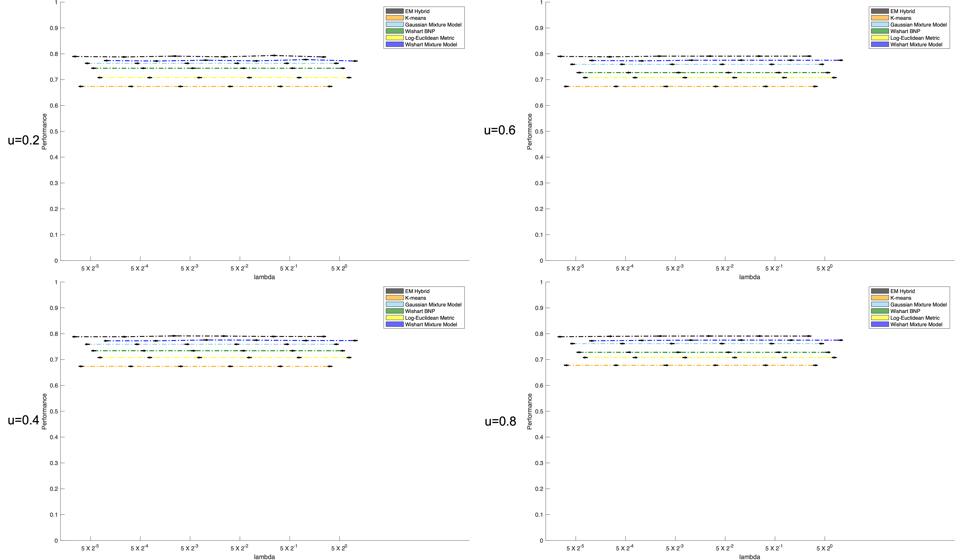Viewport: 955px width, 560px height.
Task: Click K-means orange swatch in top-right legend
Action: coord(880,18)
